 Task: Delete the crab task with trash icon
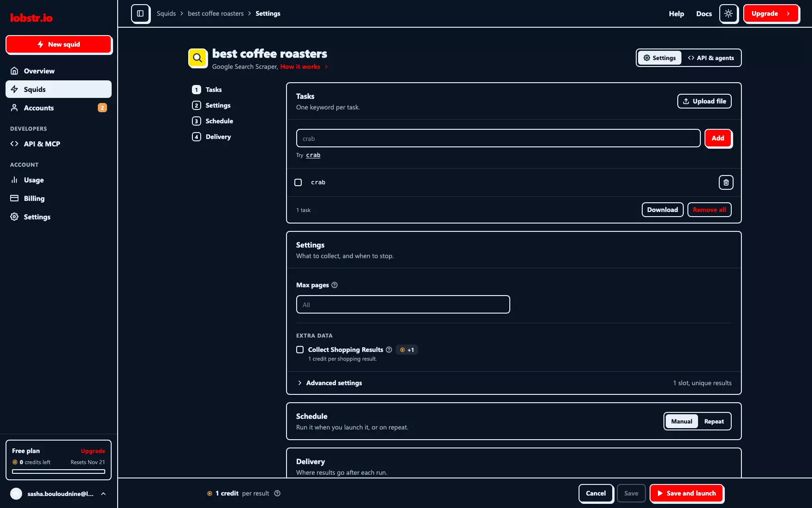tap(726, 182)
